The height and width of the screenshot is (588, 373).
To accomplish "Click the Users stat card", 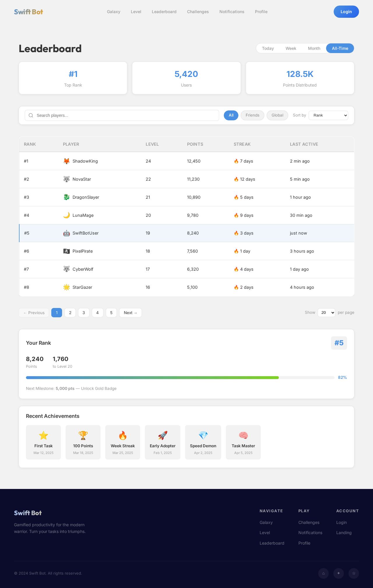I will (x=186, y=78).
